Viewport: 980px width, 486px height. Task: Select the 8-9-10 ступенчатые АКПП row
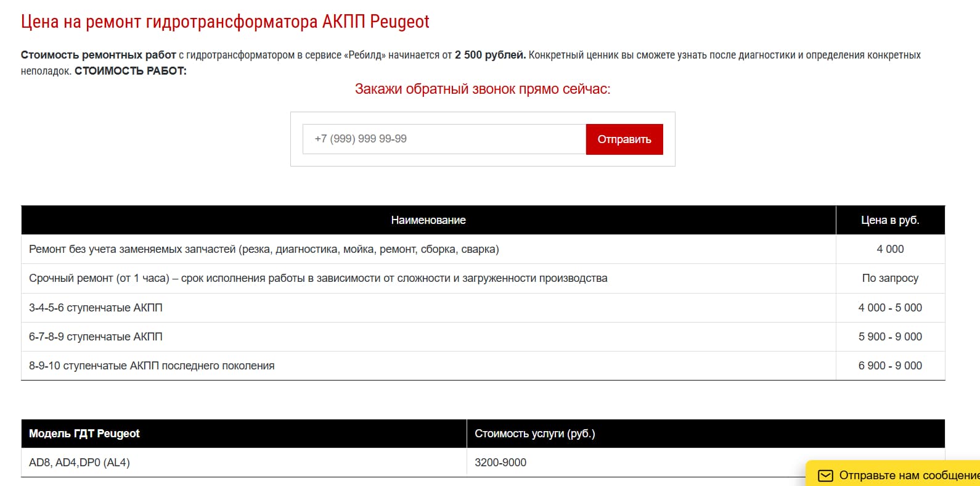click(483, 366)
